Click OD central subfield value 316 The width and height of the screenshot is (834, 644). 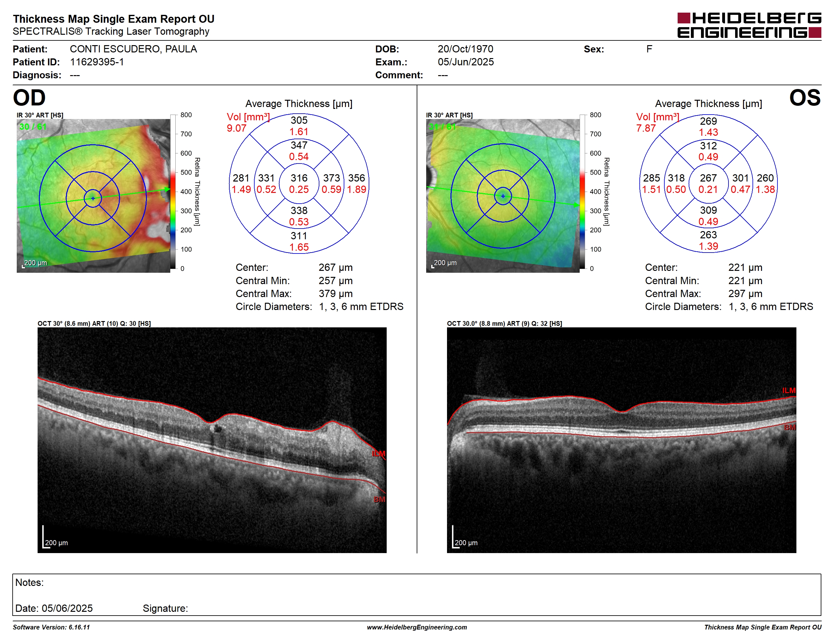(299, 178)
